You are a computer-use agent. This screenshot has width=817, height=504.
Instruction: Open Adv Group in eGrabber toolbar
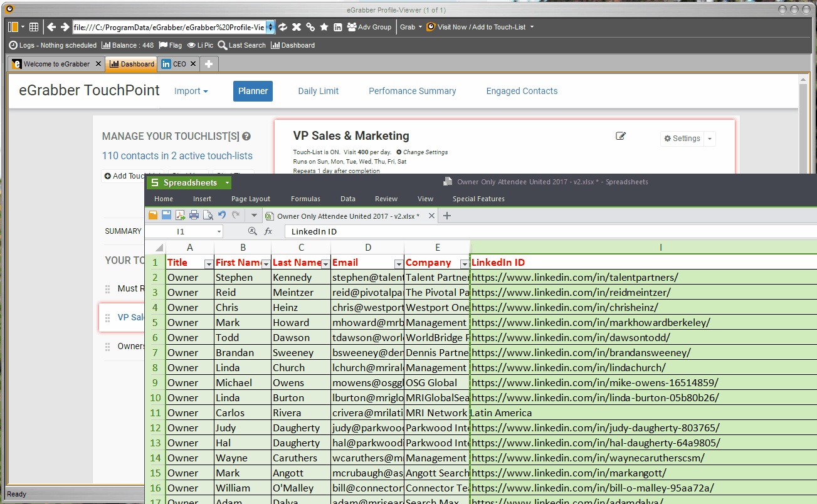click(x=369, y=27)
